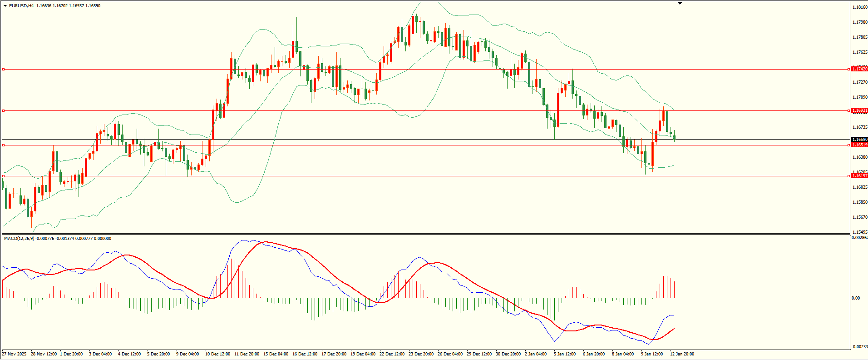The image size is (868, 360).
Task: Click the 12 Jan 20:00 time label
Action: 682,354
